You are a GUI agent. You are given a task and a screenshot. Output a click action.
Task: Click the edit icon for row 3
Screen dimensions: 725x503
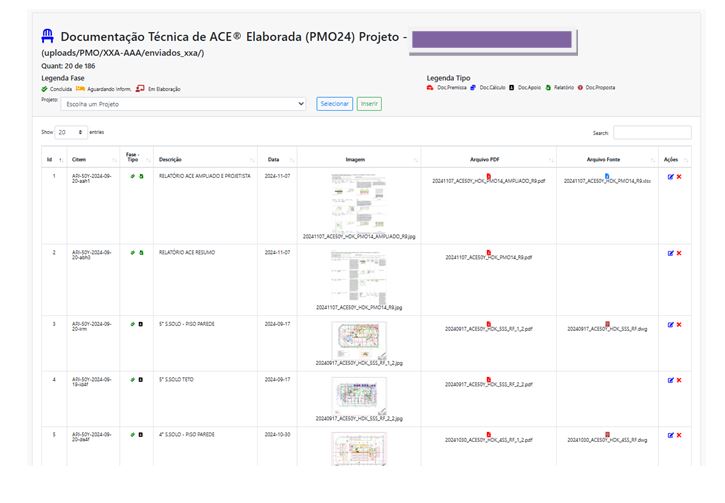pyautogui.click(x=670, y=323)
